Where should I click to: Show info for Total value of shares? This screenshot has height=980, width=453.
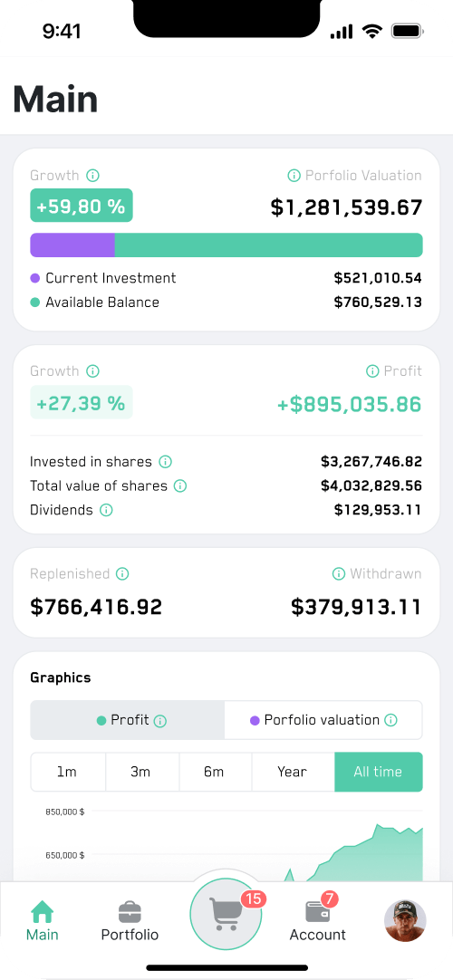click(x=180, y=485)
